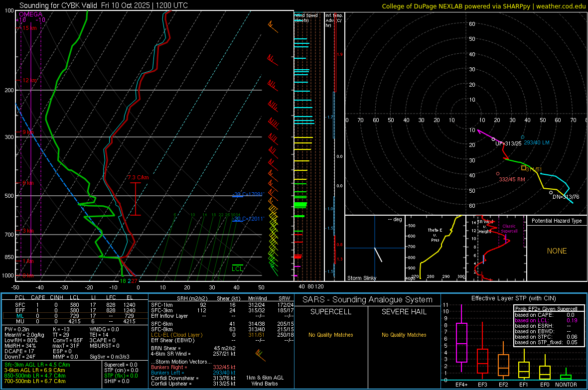Click the 'SUPERCELL' analogue column header
Viewport: 588px width, 390px height.
tap(331, 312)
